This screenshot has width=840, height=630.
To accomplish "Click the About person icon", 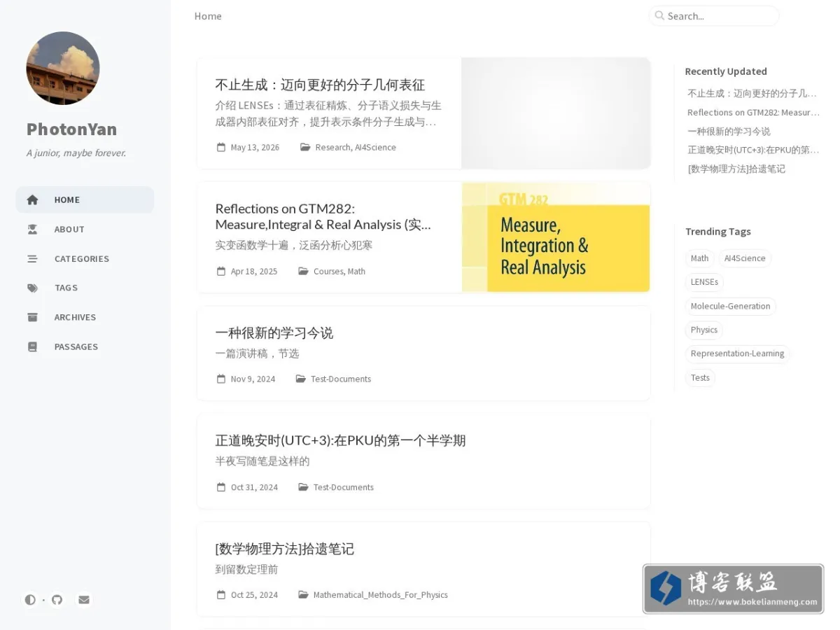I will [32, 229].
